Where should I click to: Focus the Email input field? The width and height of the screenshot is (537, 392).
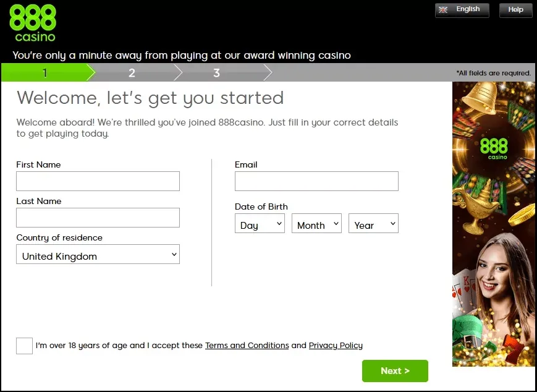(x=316, y=181)
